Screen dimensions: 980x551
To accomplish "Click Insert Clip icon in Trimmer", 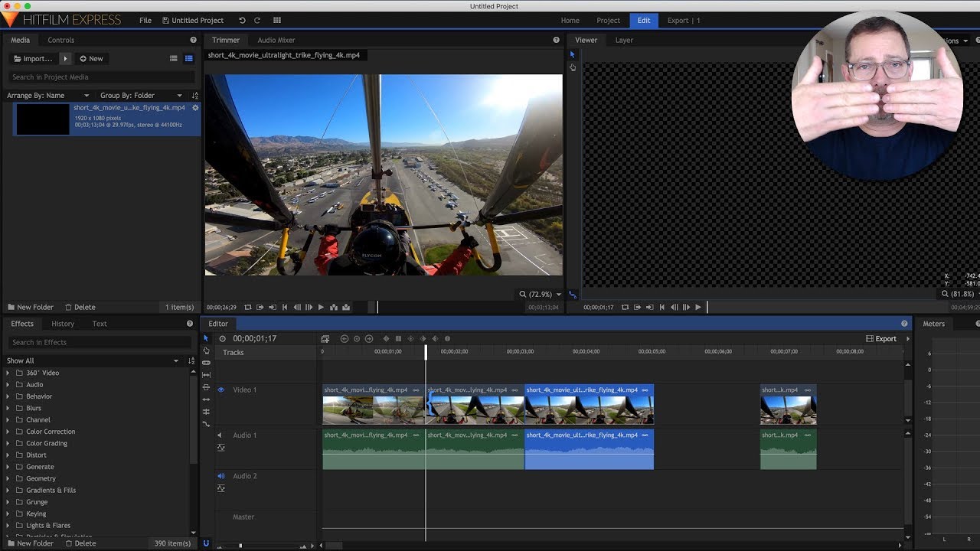I will pos(334,308).
